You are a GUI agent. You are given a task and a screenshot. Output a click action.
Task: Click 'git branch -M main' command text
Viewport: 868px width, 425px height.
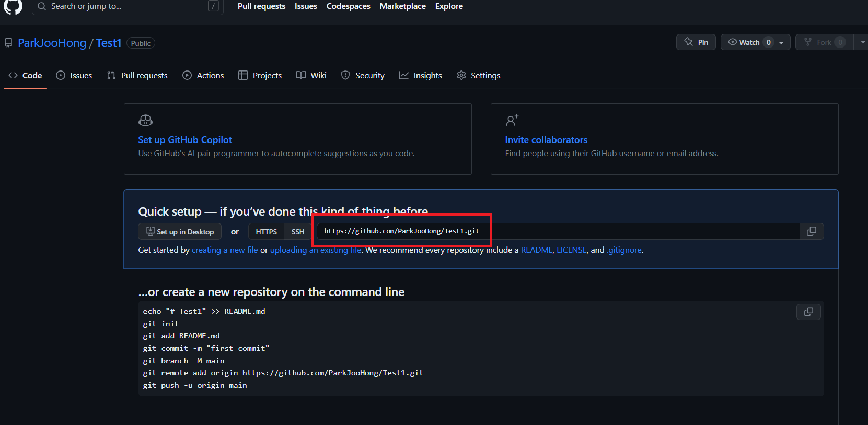tap(183, 361)
